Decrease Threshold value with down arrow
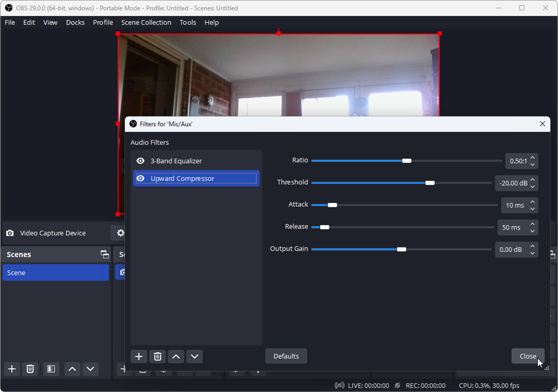Screen dimensions: 558x392 pyautogui.click(x=532, y=186)
